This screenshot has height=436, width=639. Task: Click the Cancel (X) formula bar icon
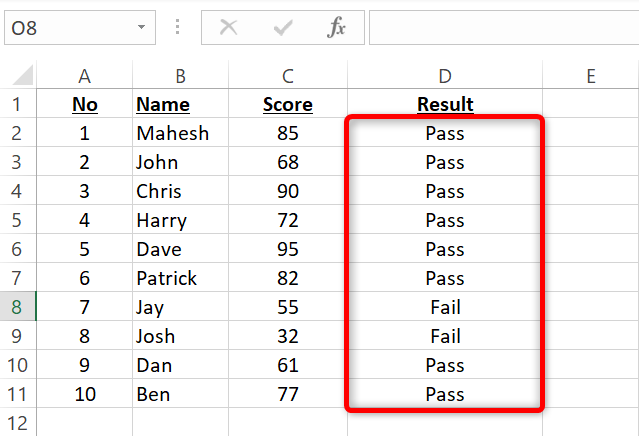tap(229, 28)
